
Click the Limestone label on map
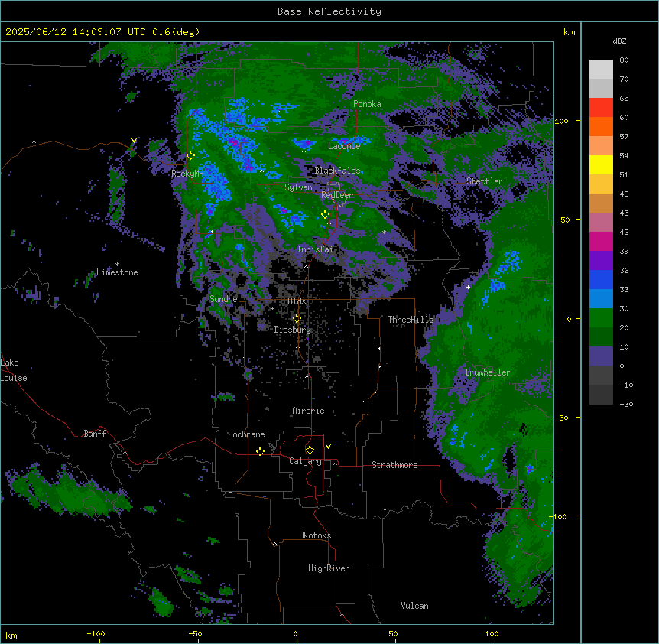click(x=117, y=272)
